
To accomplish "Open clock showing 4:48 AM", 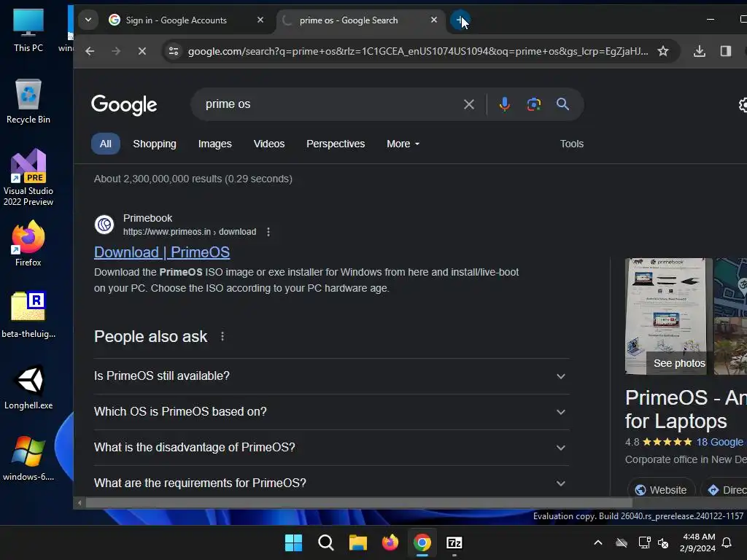I will pyautogui.click(x=698, y=542).
